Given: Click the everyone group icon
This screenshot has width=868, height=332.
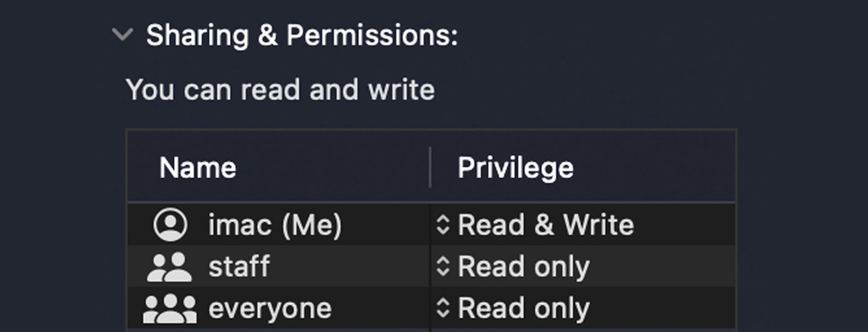Looking at the screenshot, I should click(170, 308).
